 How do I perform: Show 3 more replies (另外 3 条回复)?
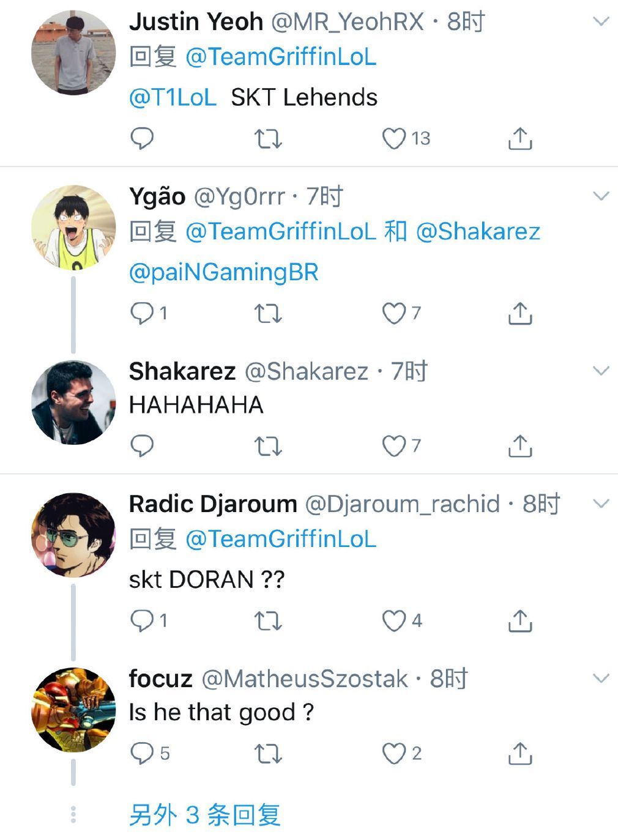pyautogui.click(x=204, y=815)
